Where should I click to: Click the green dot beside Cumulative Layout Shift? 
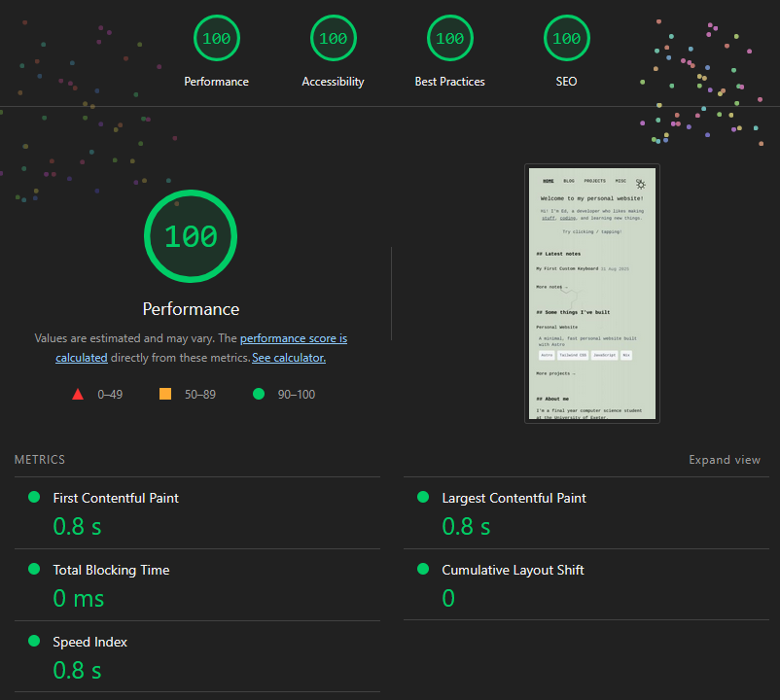(422, 568)
